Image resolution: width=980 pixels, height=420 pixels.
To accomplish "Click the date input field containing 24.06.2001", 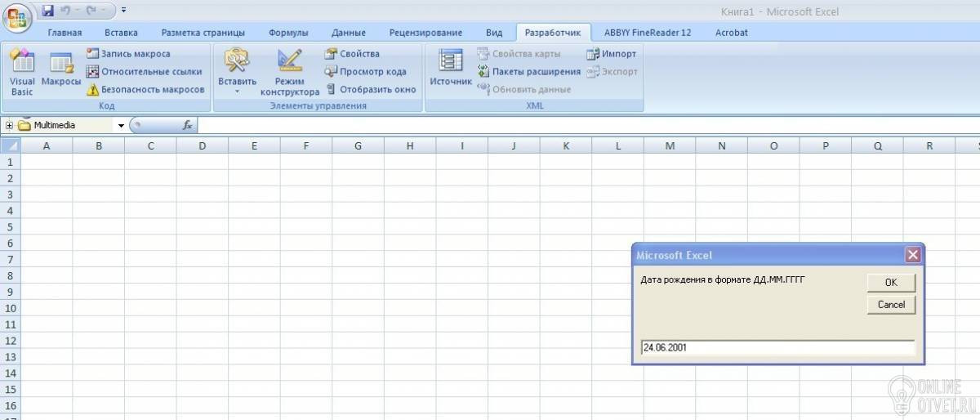I will click(777, 347).
